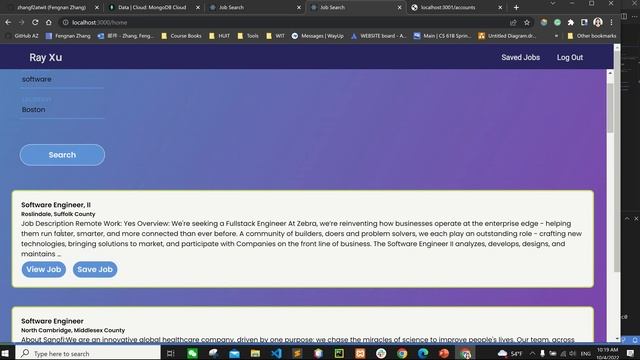Log Out from the navbar
The height and width of the screenshot is (360, 640).
point(570,58)
